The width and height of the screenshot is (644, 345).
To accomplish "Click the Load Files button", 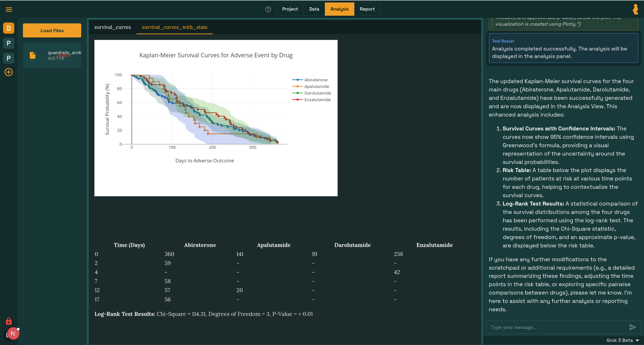I will pyautogui.click(x=52, y=30).
